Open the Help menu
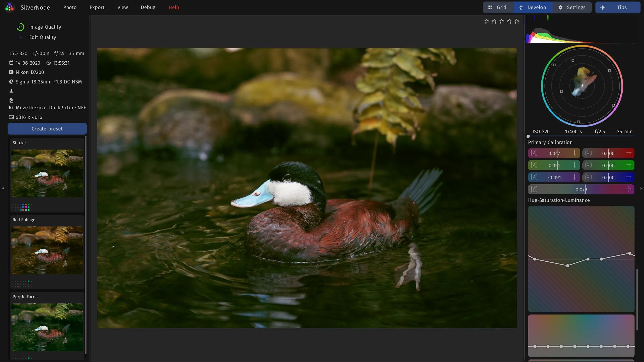Viewport: 644px width, 362px height. tap(174, 7)
